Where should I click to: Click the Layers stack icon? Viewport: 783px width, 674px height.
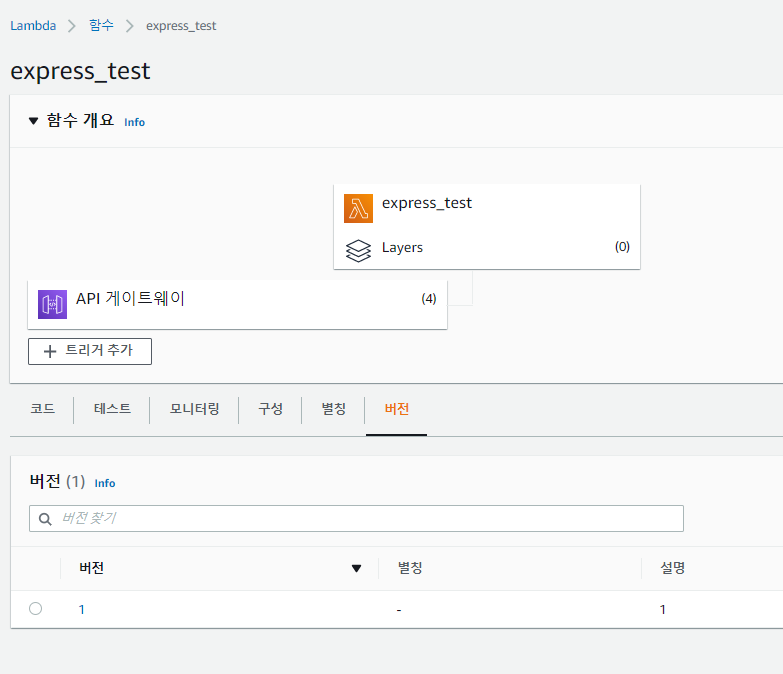pos(358,250)
